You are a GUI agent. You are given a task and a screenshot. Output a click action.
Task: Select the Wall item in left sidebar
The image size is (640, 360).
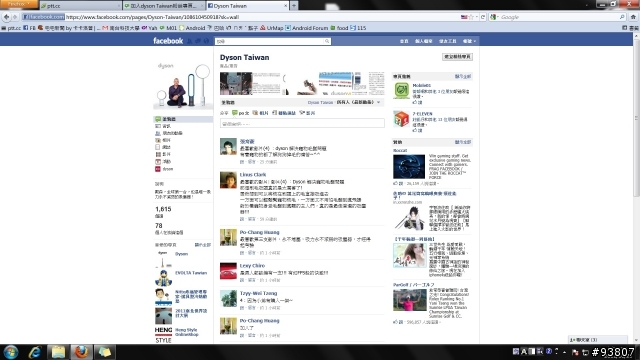tap(183, 119)
